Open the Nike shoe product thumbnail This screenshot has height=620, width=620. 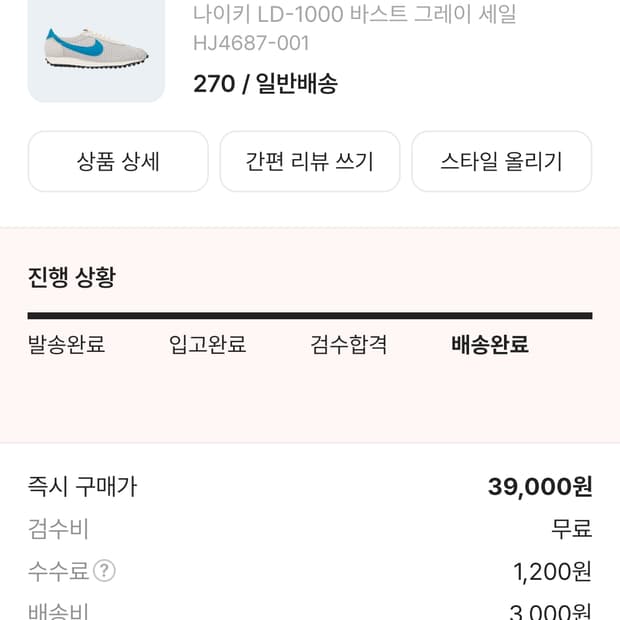[x=96, y=50]
